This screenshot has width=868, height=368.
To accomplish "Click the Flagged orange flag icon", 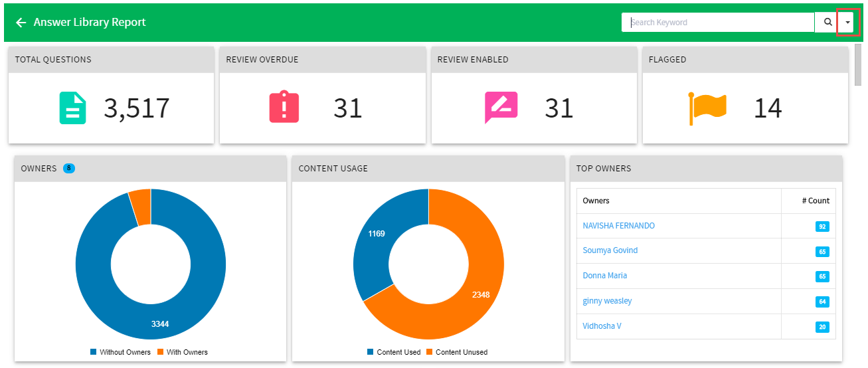I will (x=707, y=108).
